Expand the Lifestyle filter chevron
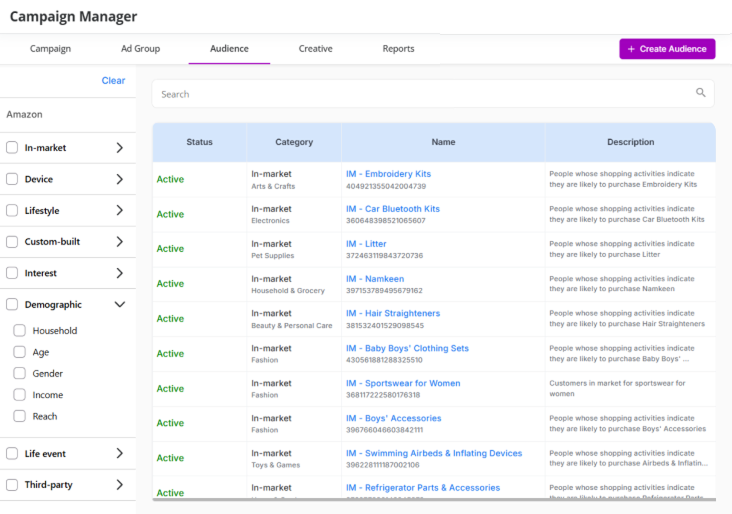732x514 pixels. coord(120,211)
